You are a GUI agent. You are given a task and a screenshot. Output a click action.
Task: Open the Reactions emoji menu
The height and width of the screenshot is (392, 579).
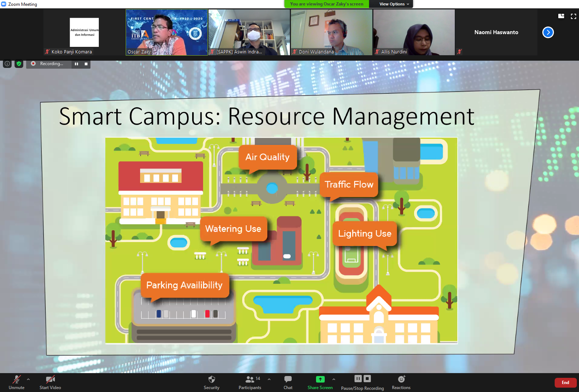401,382
